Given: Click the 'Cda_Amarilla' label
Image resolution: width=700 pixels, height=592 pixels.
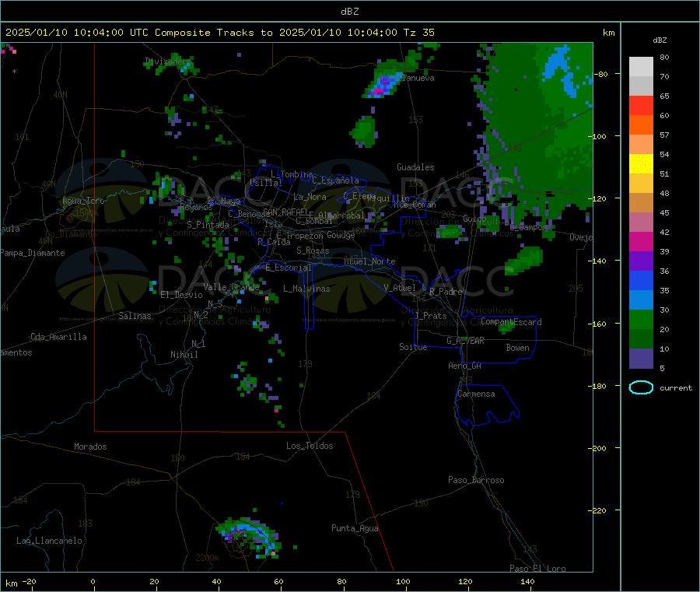Looking at the screenshot, I should [58, 337].
